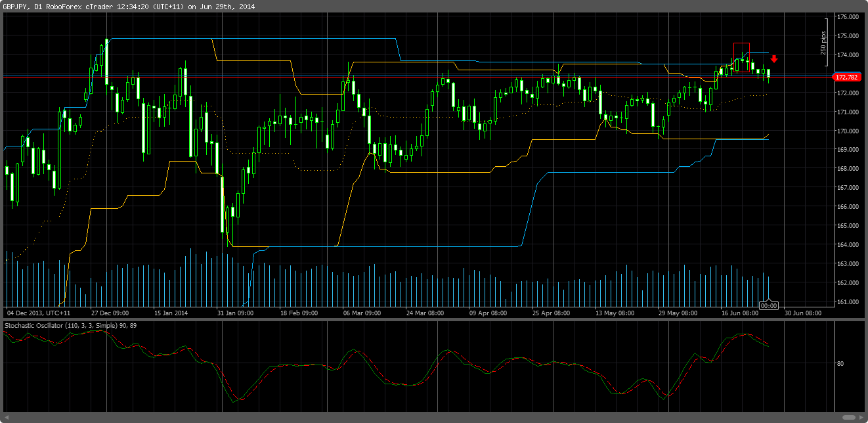Click the 161.000 price axis label
Viewport: 868px width, 423px height.
847,301
